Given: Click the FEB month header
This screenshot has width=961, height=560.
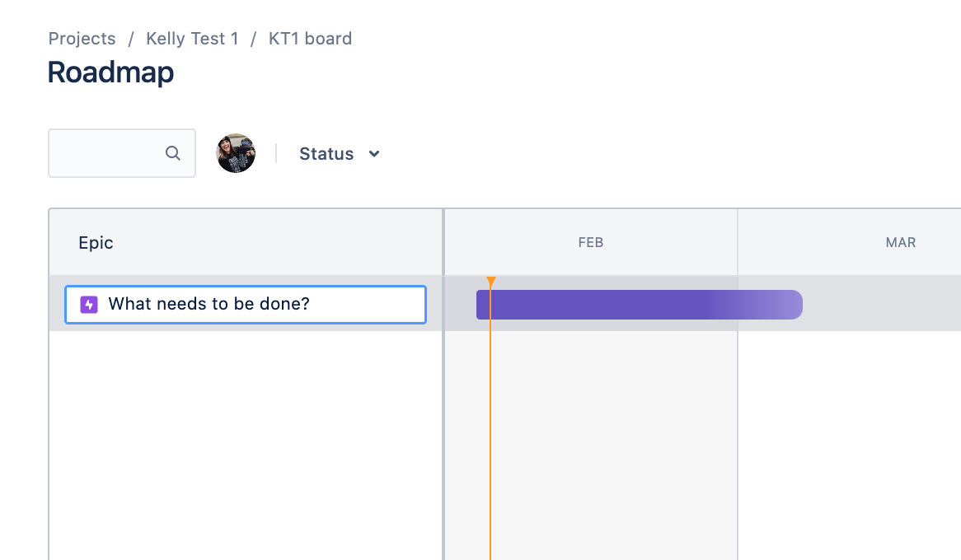Looking at the screenshot, I should pos(591,243).
